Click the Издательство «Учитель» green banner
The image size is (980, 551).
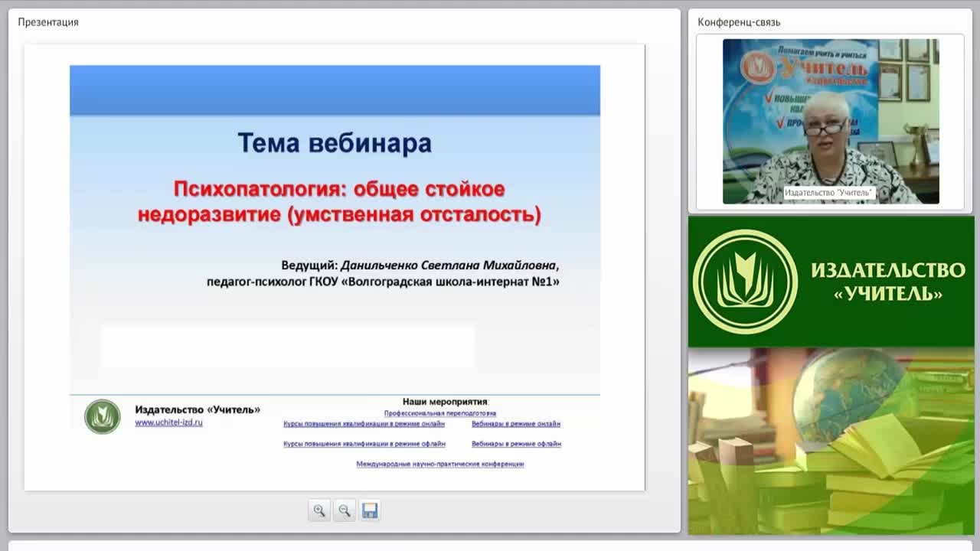[x=831, y=282]
